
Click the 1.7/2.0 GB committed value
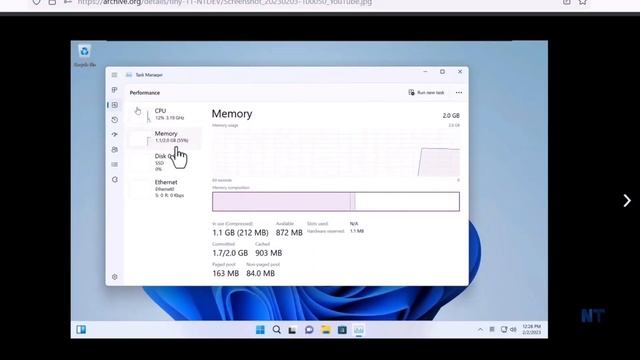(230, 253)
